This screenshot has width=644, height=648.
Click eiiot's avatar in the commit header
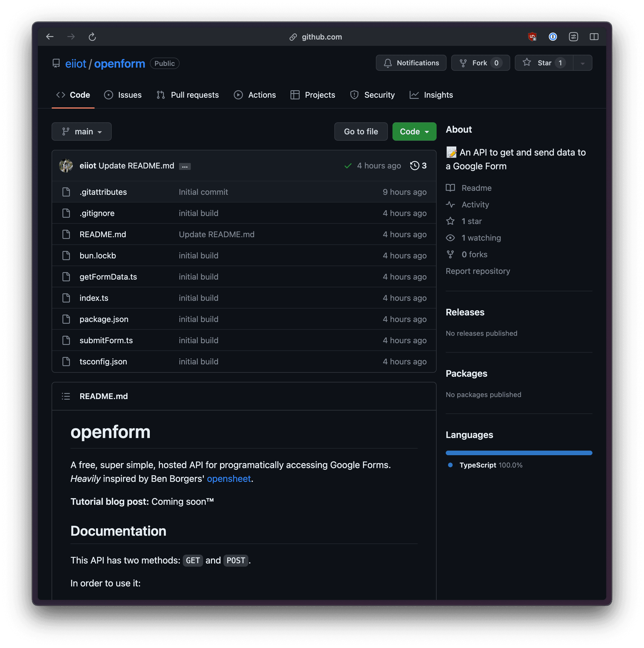(x=66, y=165)
